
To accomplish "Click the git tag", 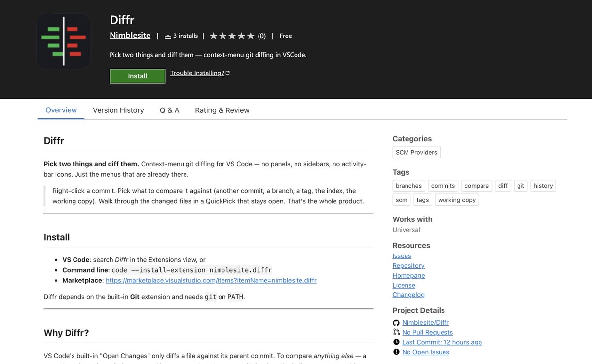I will tap(520, 186).
